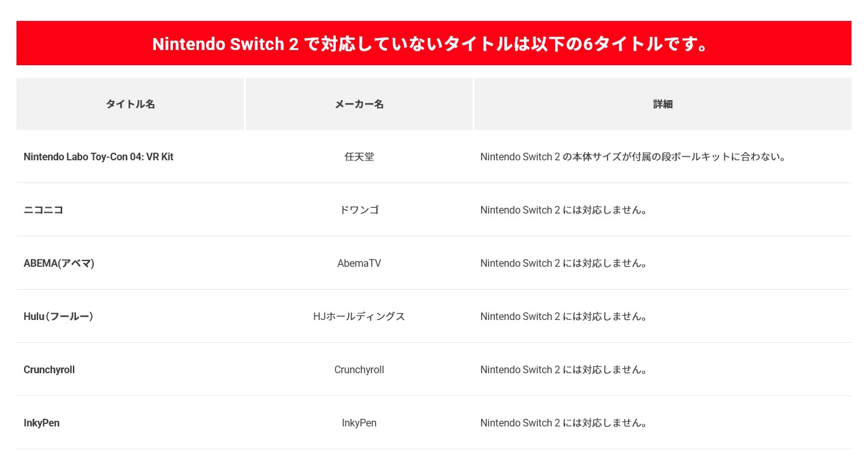Select the Hulu(フールー) title cell

click(58, 316)
